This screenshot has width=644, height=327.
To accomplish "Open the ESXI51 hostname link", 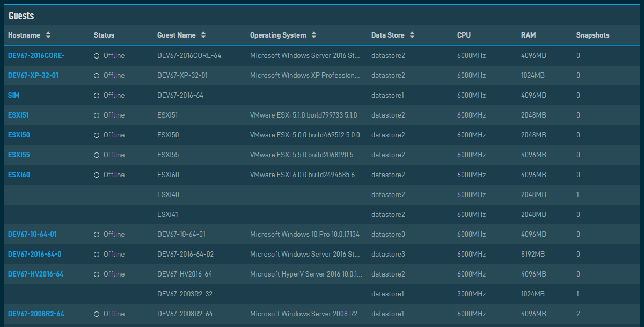I will pyautogui.click(x=18, y=115).
